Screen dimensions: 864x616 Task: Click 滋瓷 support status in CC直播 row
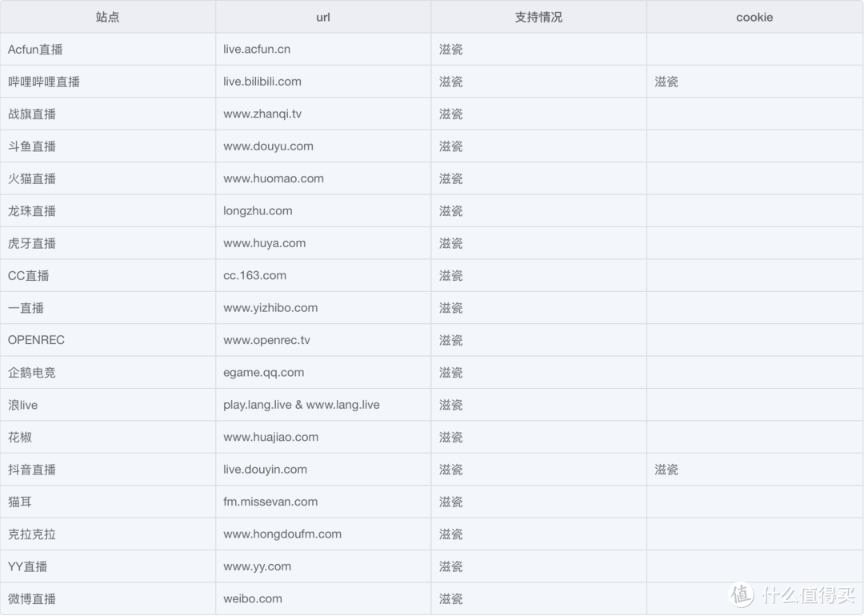pyautogui.click(x=450, y=276)
